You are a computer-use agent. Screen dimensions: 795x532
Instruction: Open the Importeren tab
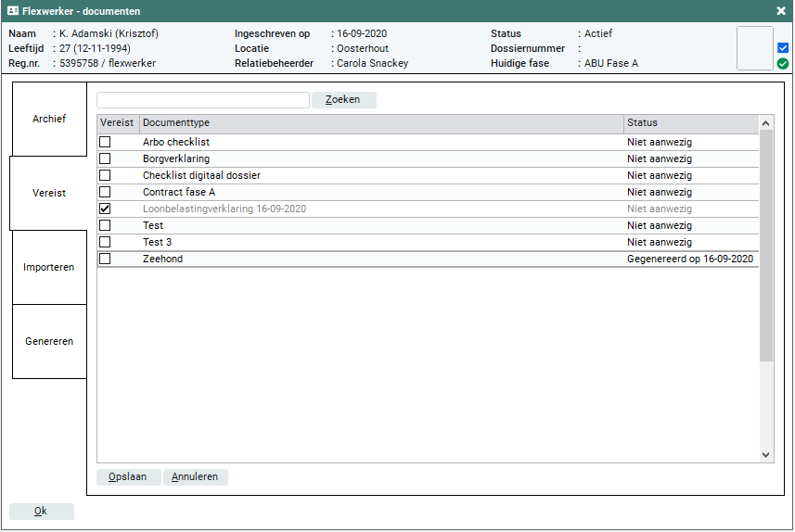[x=49, y=267]
